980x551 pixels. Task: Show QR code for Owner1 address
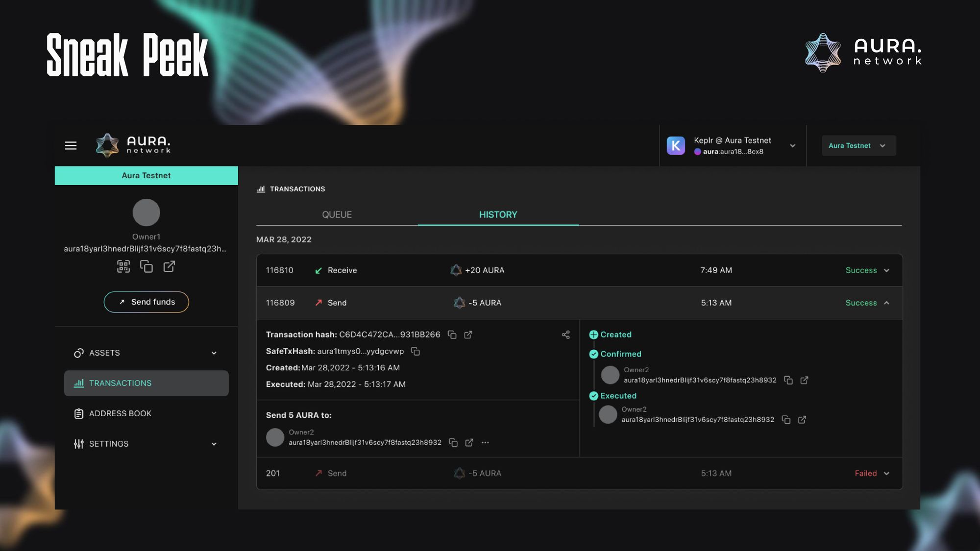123,266
